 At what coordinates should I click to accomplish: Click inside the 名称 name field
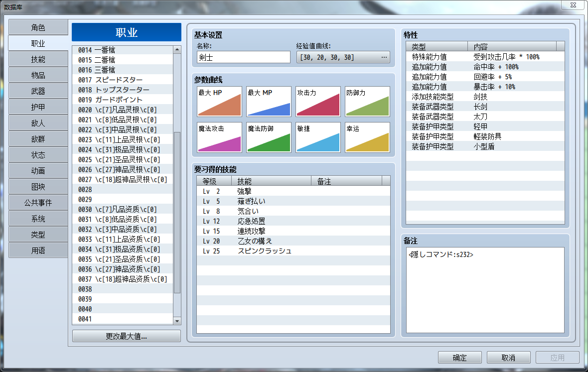[x=243, y=57]
